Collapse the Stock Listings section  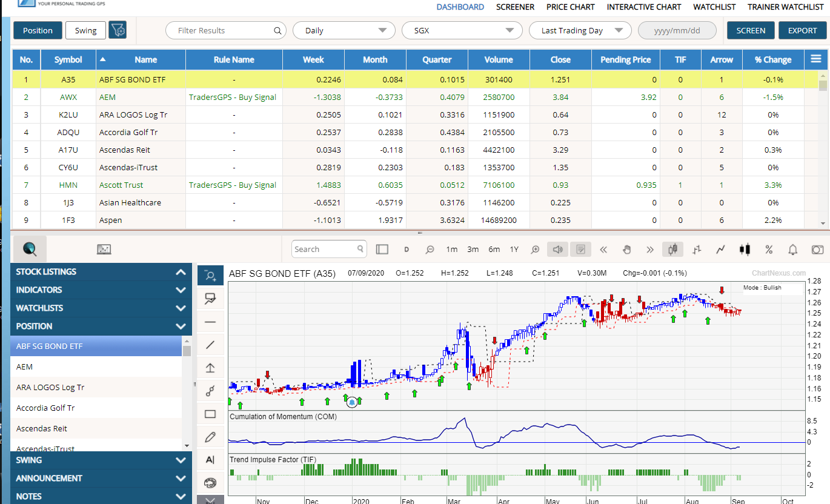point(102,272)
